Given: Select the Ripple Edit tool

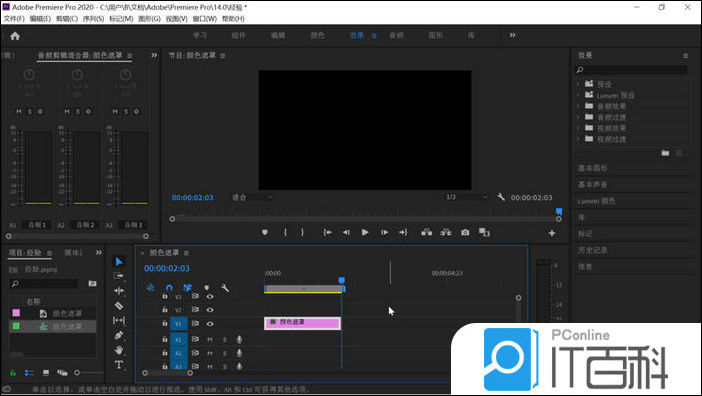Looking at the screenshot, I should coord(119,290).
